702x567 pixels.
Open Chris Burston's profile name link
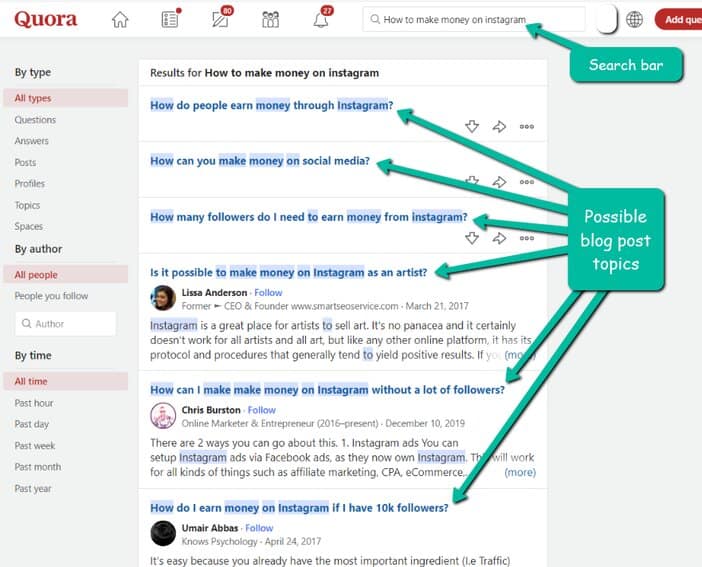211,410
